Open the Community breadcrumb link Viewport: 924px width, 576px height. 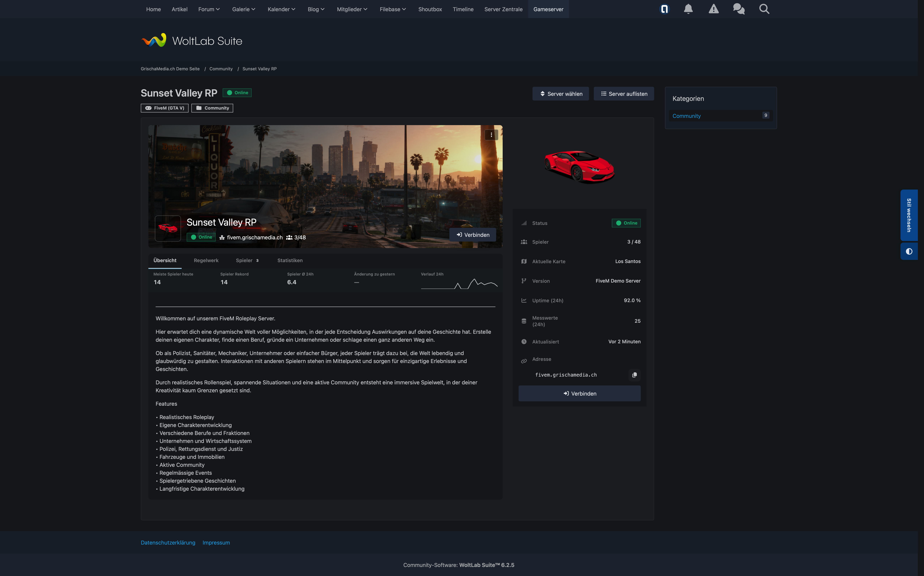tap(221, 69)
